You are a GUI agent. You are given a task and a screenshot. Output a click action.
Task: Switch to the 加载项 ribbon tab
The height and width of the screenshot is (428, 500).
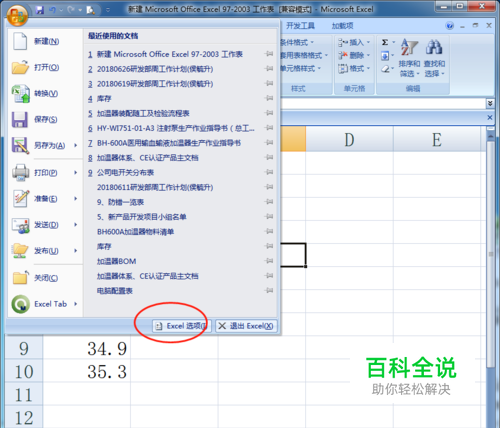click(342, 26)
